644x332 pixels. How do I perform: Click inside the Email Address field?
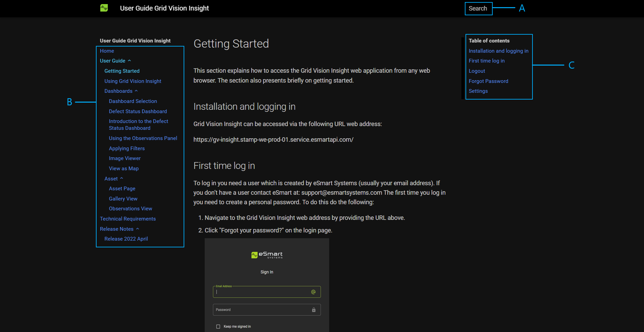coord(262,292)
